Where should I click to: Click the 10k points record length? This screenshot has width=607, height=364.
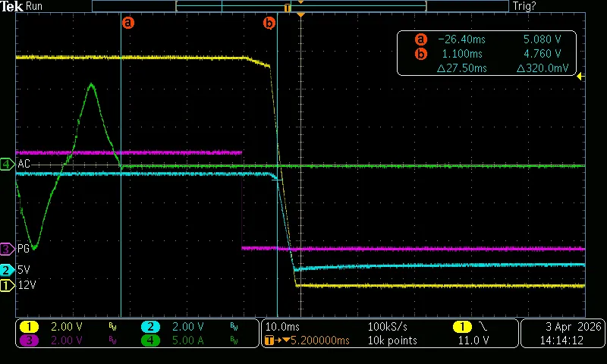pos(392,340)
